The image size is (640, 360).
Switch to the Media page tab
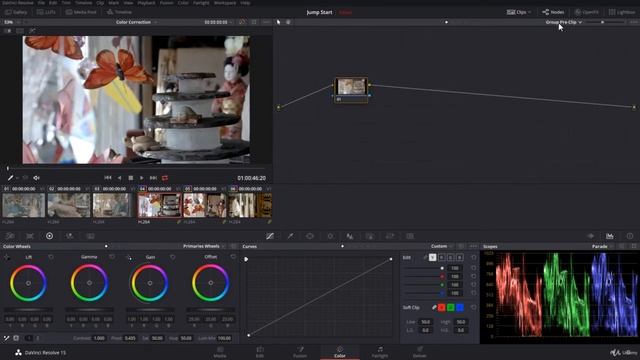[220, 352]
